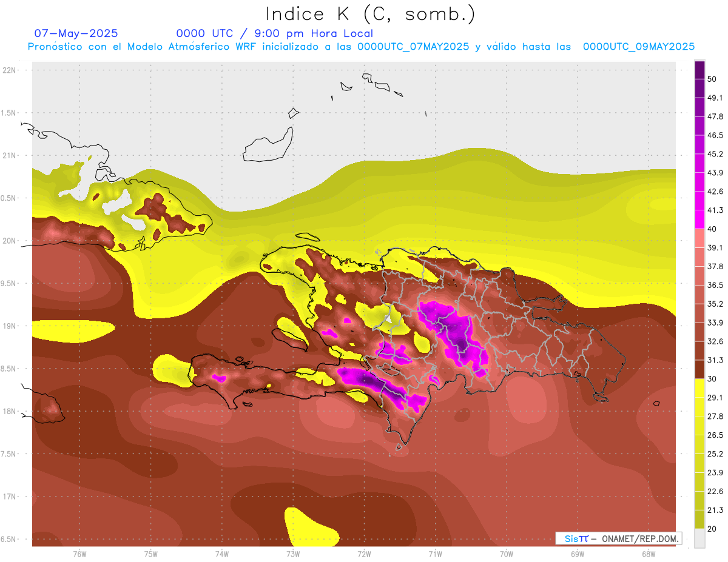Click the colorbar value "35.2"
The image size is (728, 562).
[x=715, y=304]
